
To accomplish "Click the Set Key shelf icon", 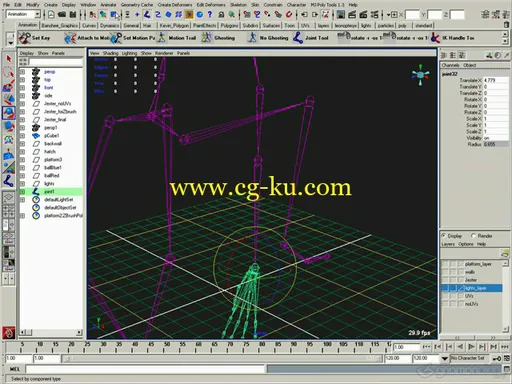I will (24, 38).
